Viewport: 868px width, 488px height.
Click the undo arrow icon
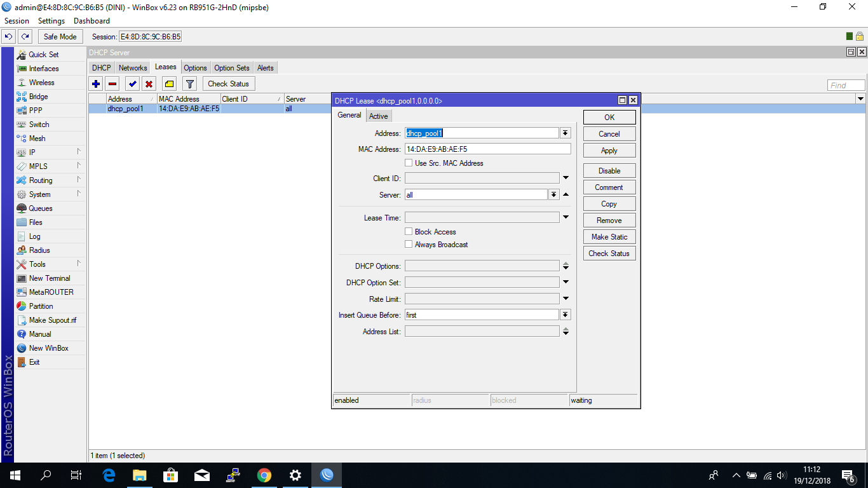pyautogui.click(x=9, y=37)
